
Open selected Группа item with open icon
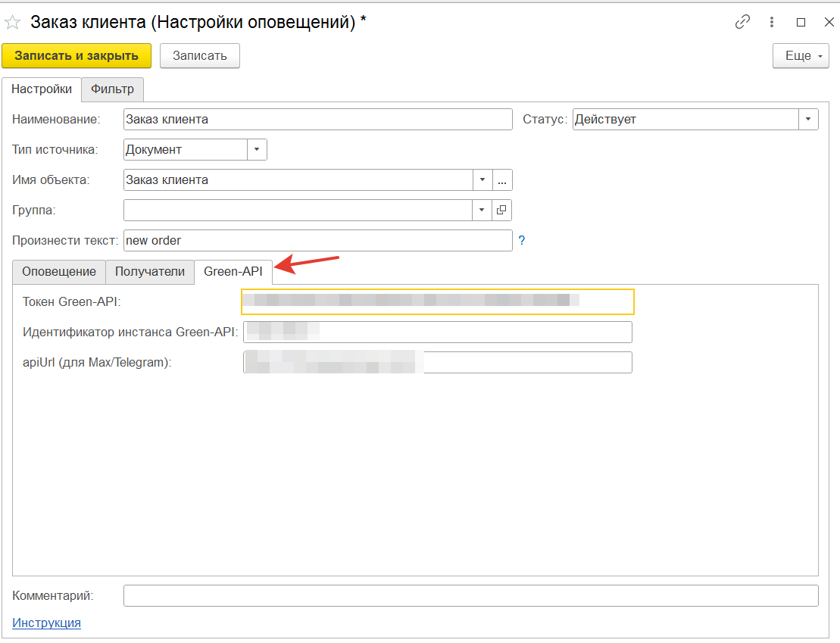[501, 210]
